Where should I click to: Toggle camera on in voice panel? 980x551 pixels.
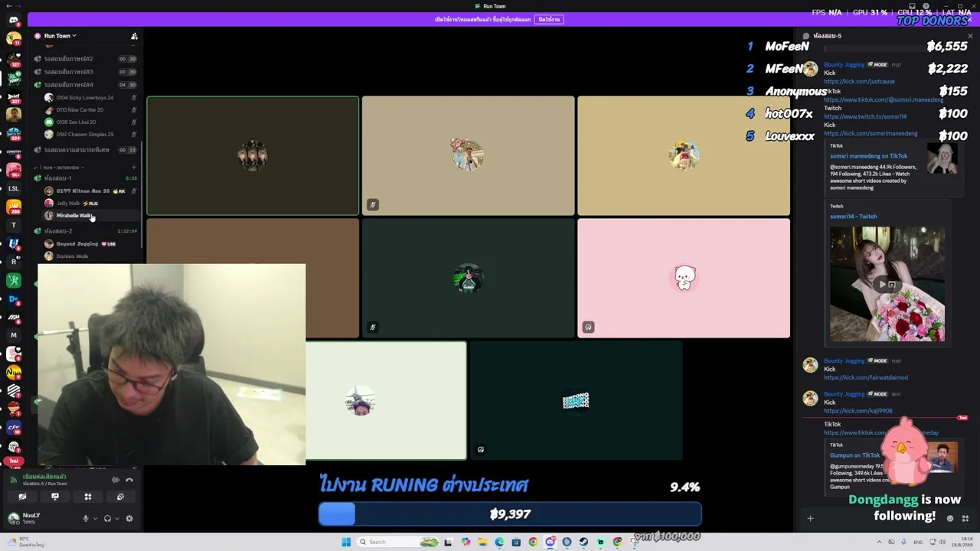22,497
